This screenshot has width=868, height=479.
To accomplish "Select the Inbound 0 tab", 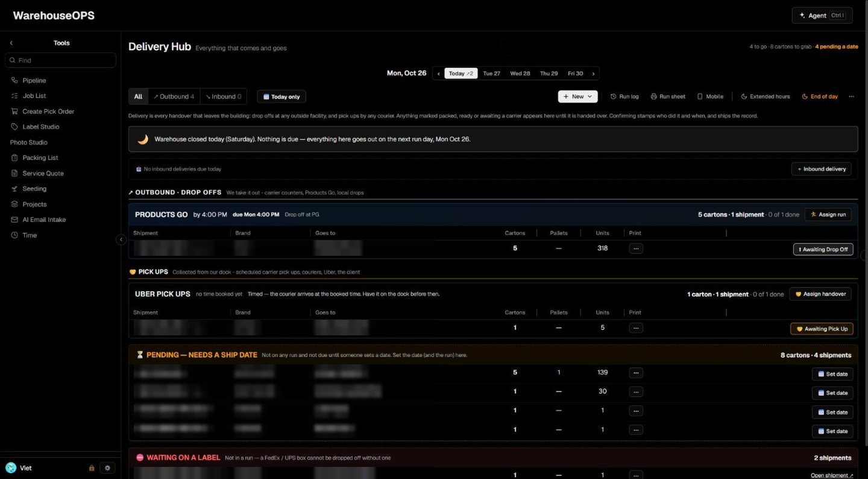I will 223,97.
